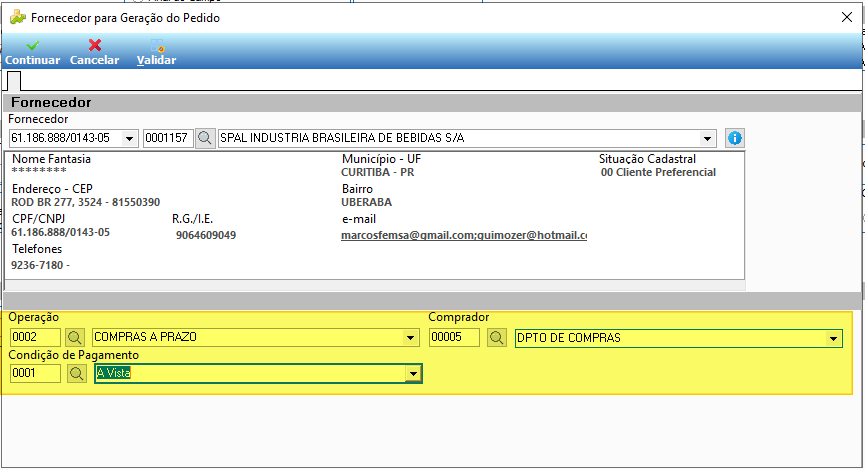Image resolution: width=865 pixels, height=469 pixels.
Task: Click the CURITIBA - PR municipality text
Action: [x=378, y=172]
